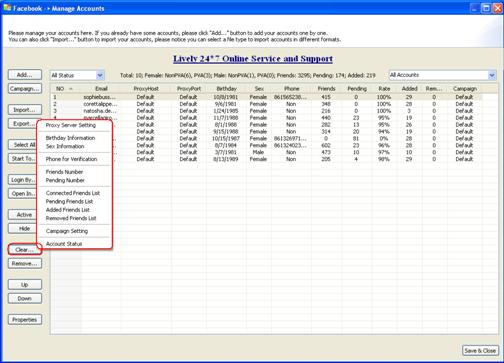The width and height of the screenshot is (504, 363).
Task: Choose Campaign Setting from context menu
Action: [x=67, y=231]
